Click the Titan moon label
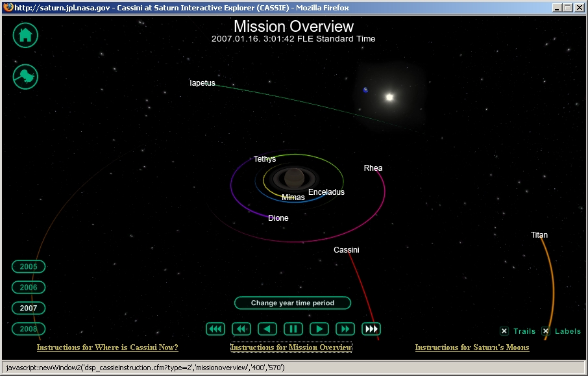 pos(539,235)
